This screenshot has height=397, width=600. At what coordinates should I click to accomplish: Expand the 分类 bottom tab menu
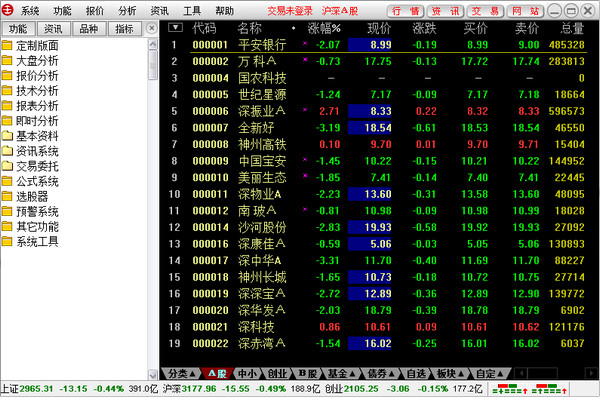[x=181, y=373]
